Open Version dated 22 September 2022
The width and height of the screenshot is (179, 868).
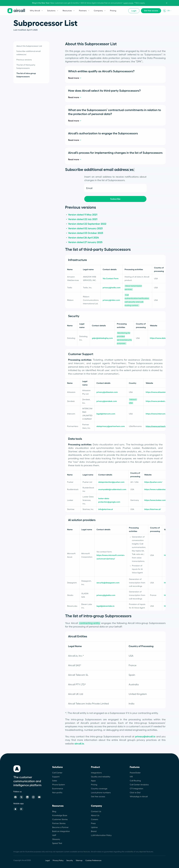(87, 224)
